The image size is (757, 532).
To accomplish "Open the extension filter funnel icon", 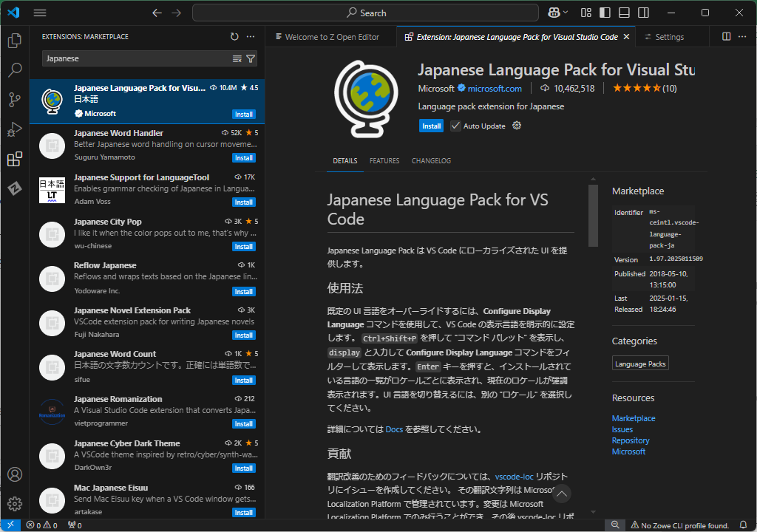I will click(x=251, y=58).
